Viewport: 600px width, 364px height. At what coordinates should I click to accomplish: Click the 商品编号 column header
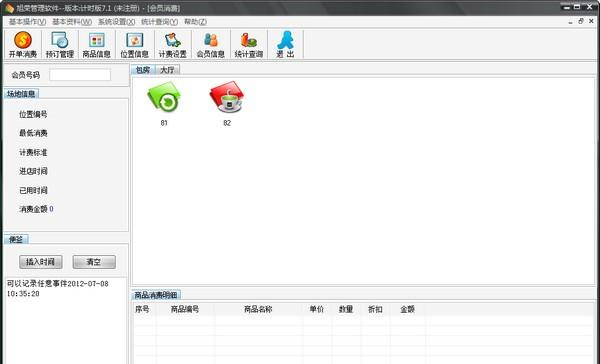click(185, 309)
